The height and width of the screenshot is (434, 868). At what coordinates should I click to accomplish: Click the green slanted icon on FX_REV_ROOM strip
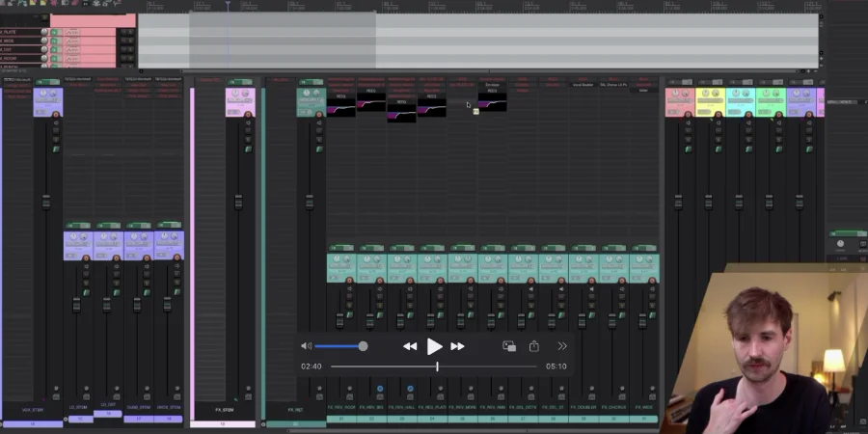(x=349, y=315)
